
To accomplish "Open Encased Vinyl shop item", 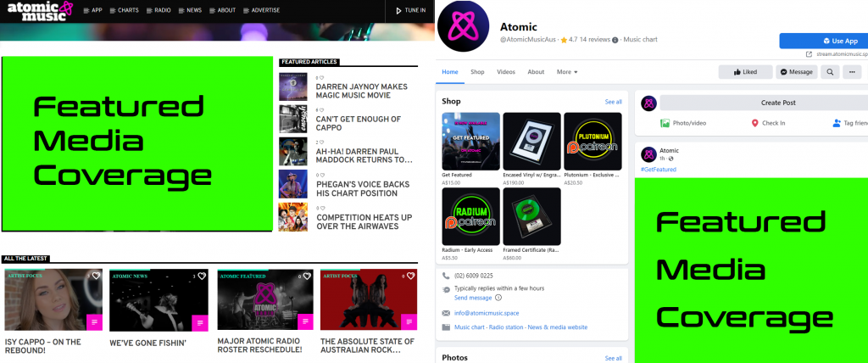I will coord(532,142).
